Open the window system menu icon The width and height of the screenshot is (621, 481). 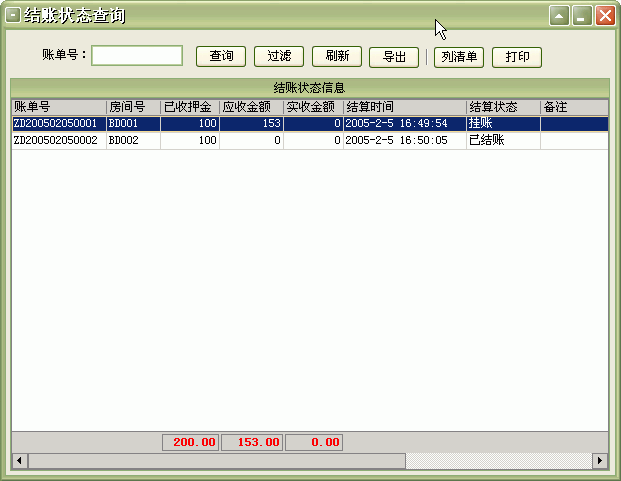pos(12,15)
